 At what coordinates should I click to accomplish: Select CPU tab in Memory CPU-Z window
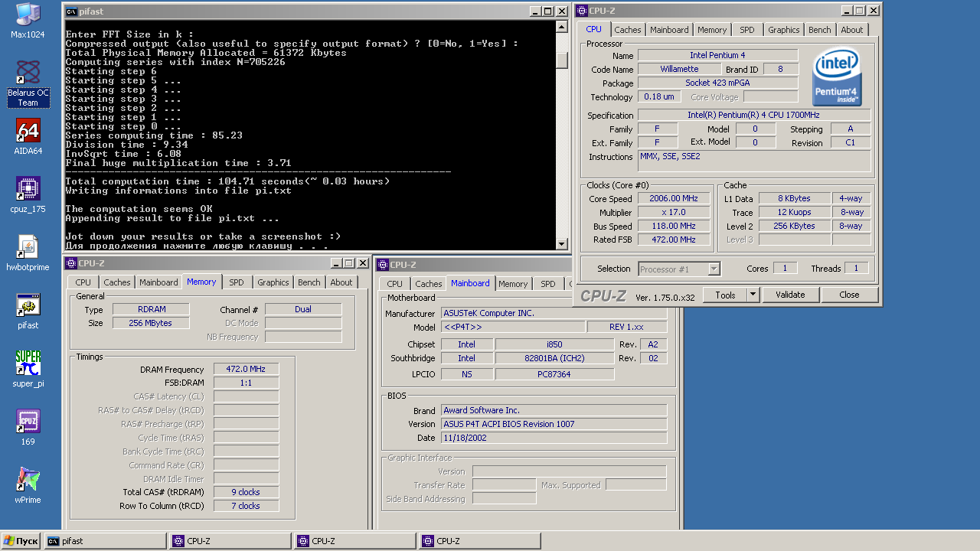(83, 282)
